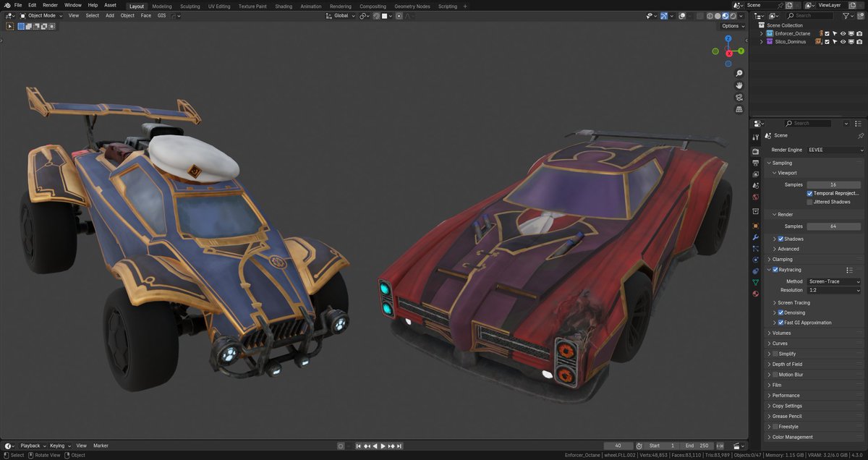Select solid viewport shading
Image resolution: width=868 pixels, height=460 pixels.
[718, 16]
